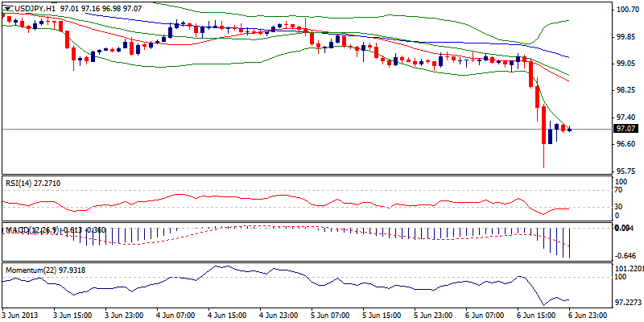This screenshot has width=644, height=322.
Task: Click the 100.70 price scale label
Action: (625, 10)
